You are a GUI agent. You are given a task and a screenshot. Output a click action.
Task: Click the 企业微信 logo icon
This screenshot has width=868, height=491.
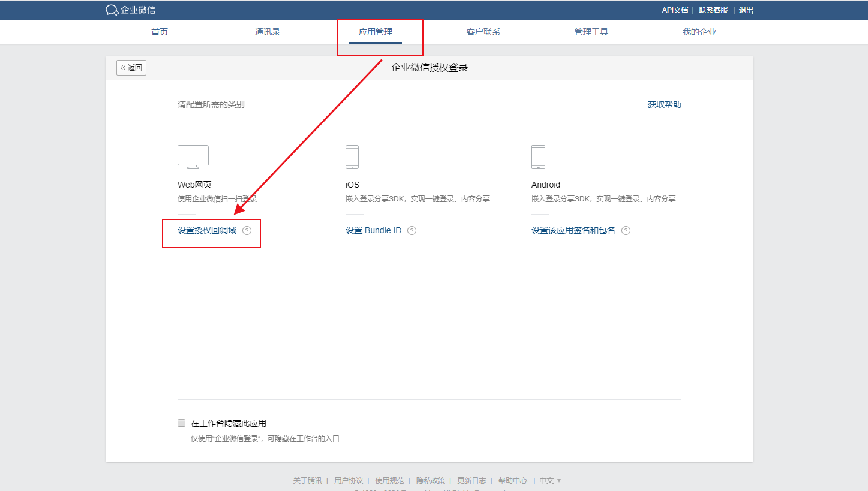pyautogui.click(x=112, y=10)
